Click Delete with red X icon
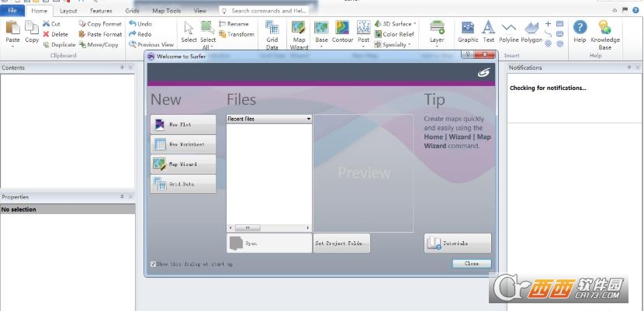The image size is (644, 311). [x=55, y=34]
